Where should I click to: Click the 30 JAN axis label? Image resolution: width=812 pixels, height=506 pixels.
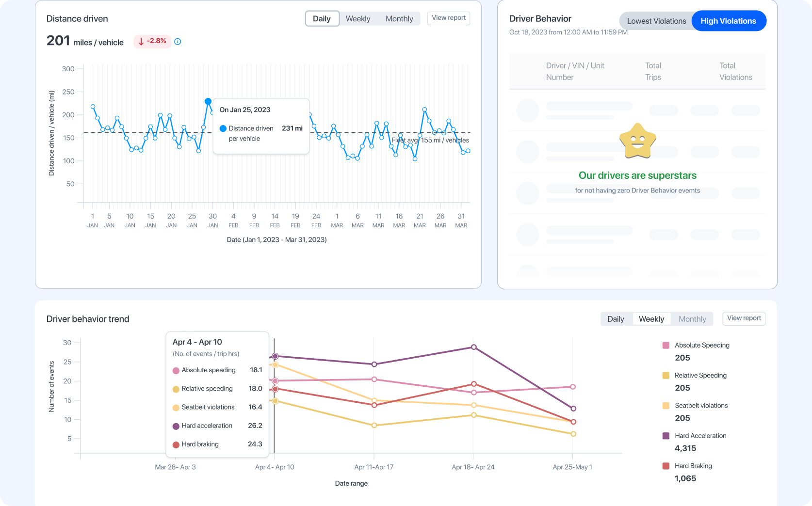pyautogui.click(x=212, y=220)
